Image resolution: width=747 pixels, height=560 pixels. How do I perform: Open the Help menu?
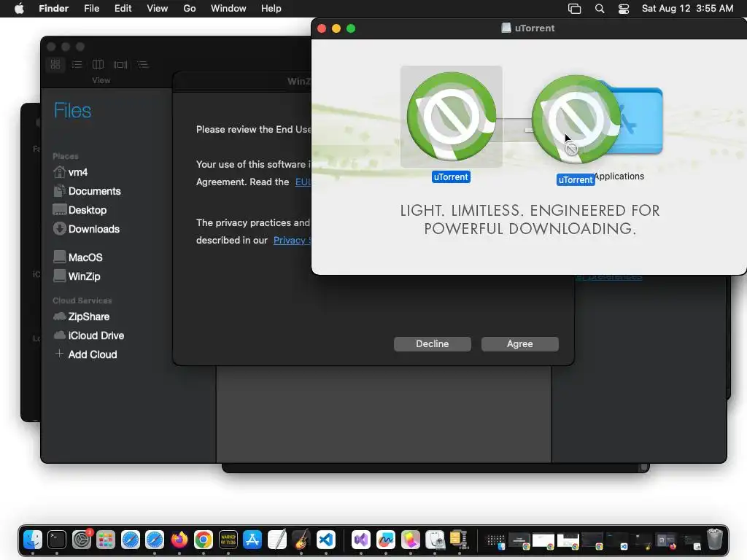271,9
